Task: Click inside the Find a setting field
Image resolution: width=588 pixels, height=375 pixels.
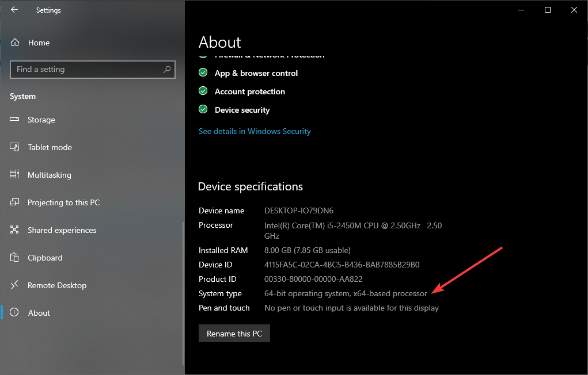Action: (86, 69)
